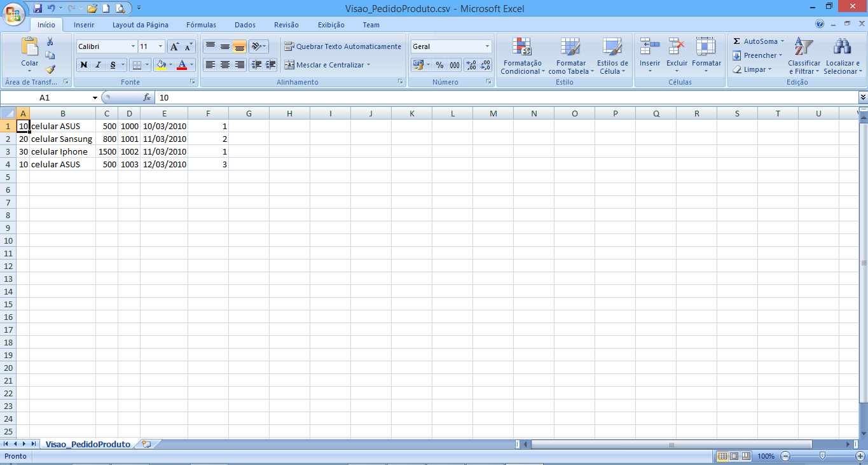The width and height of the screenshot is (868, 465).
Task: Click the Excluir cells button
Action: (677, 56)
